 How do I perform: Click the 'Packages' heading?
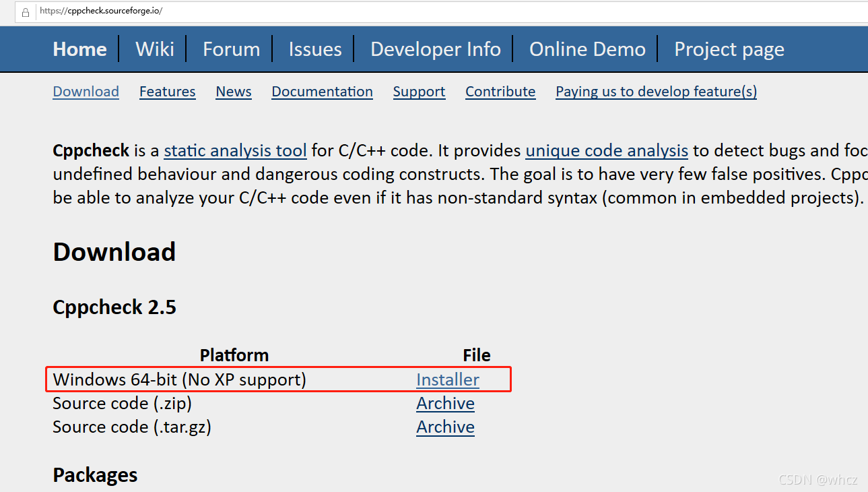(x=95, y=475)
